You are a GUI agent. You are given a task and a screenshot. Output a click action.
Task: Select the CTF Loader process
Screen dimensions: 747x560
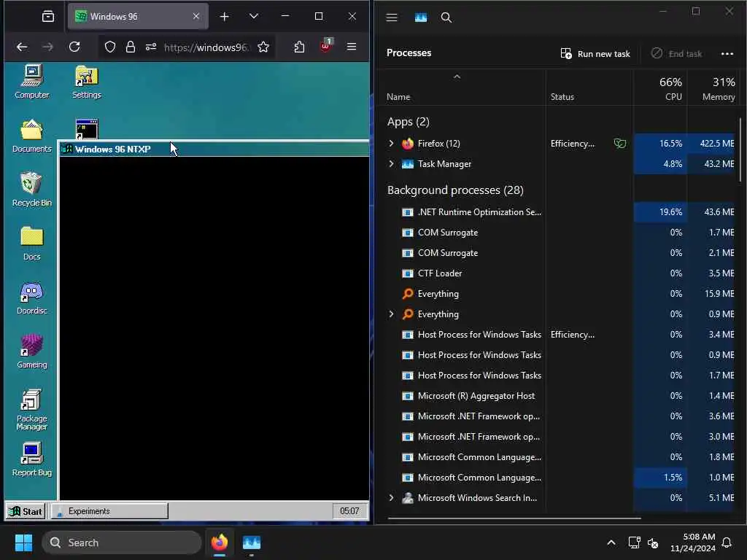click(557, 273)
